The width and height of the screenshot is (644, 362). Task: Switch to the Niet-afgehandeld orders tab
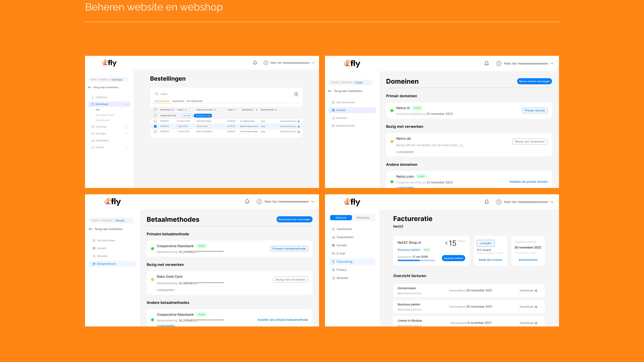click(x=194, y=101)
